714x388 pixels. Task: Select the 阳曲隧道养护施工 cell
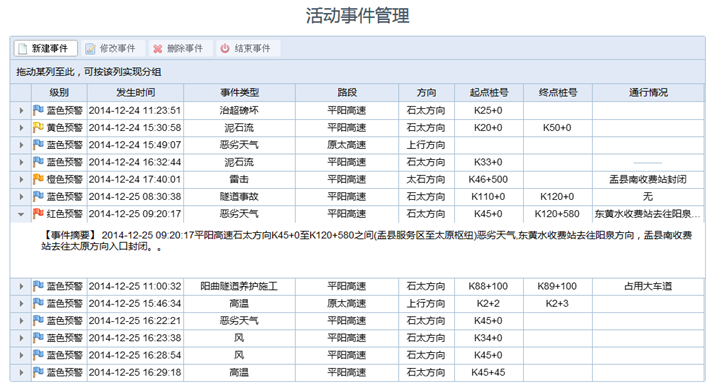click(239, 287)
